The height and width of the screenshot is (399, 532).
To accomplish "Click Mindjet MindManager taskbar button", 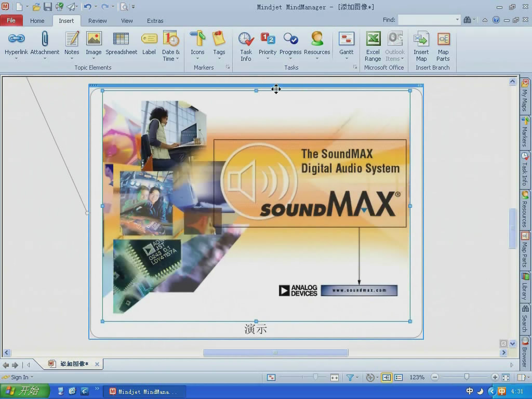I will [144, 392].
